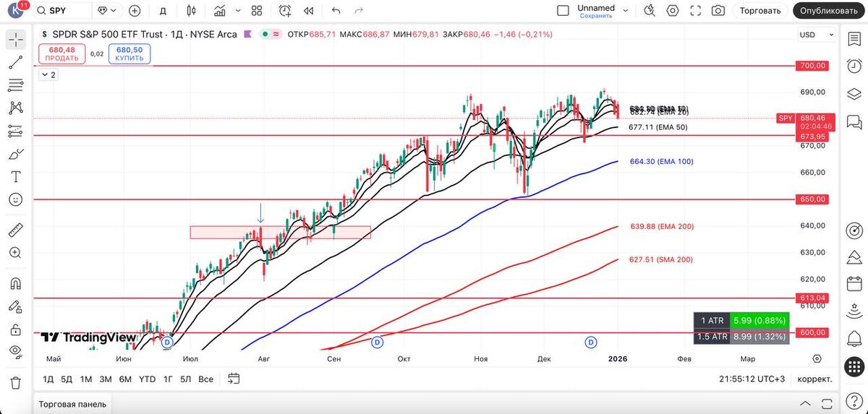Image resolution: width=868 pixels, height=414 pixels.
Task: Expand the collapsed indicators legend '2'
Action: tap(48, 74)
